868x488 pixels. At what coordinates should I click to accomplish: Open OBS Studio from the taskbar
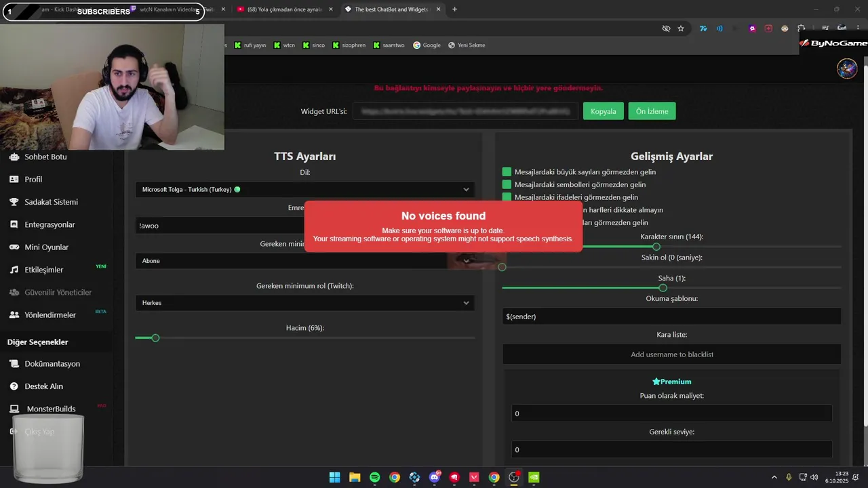click(514, 477)
